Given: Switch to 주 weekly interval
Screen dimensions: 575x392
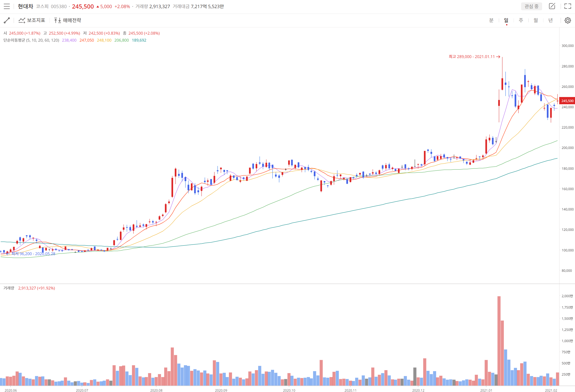Looking at the screenshot, I should tap(521, 20).
